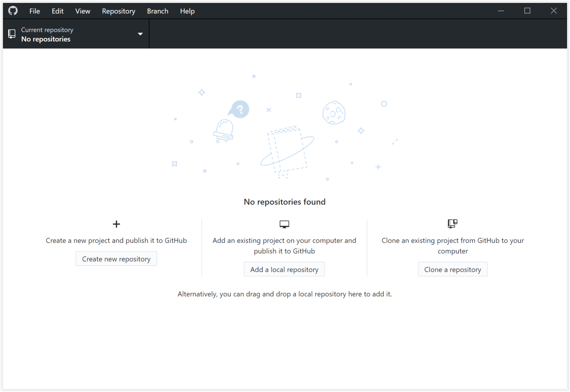The image size is (570, 392).
Task: Click the moon illustration graphic
Action: click(x=334, y=113)
